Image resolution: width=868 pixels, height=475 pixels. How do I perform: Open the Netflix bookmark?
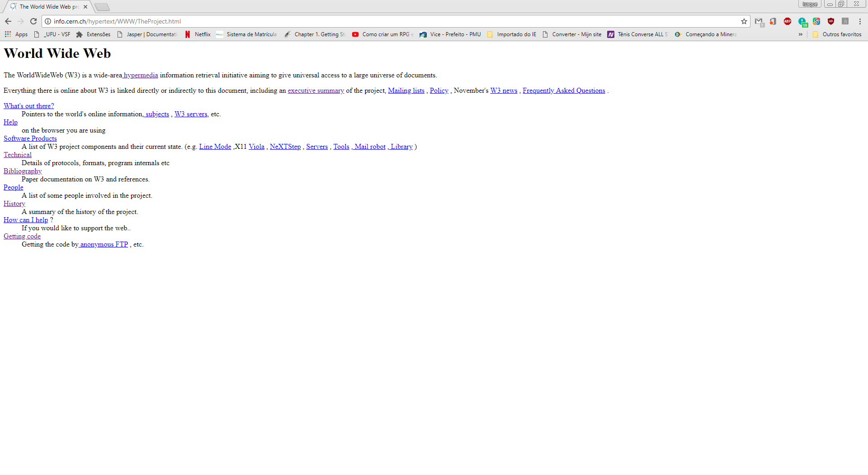pos(198,34)
